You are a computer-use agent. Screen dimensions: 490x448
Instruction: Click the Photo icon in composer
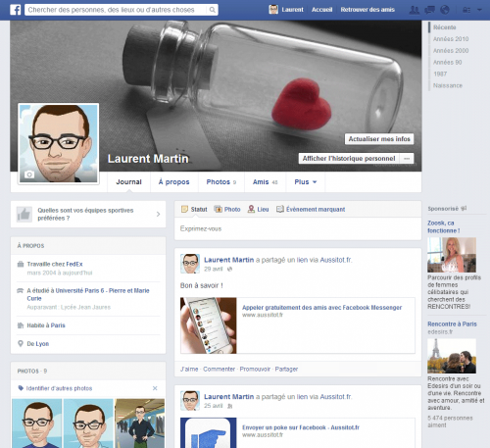[x=218, y=209]
